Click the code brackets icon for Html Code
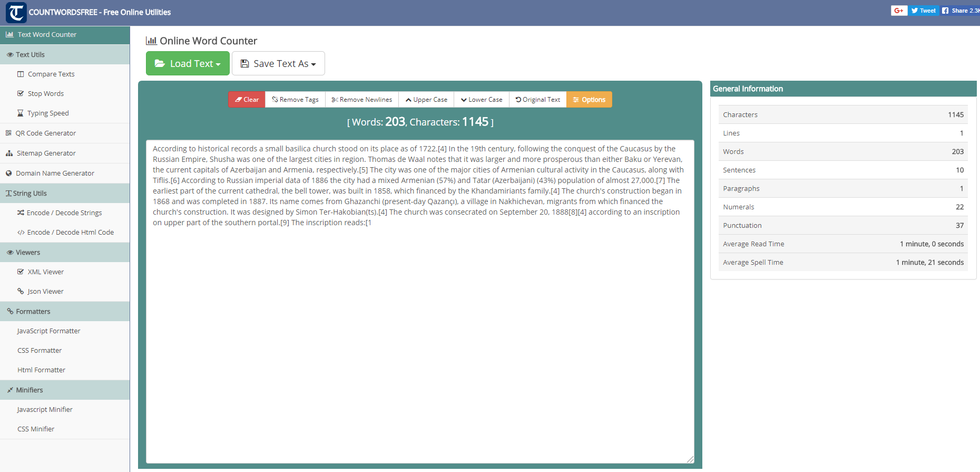The image size is (980, 472). 21,233
